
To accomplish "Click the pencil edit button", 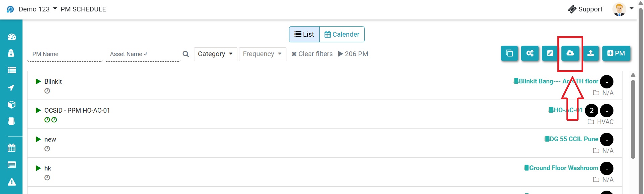I will pyautogui.click(x=550, y=53).
